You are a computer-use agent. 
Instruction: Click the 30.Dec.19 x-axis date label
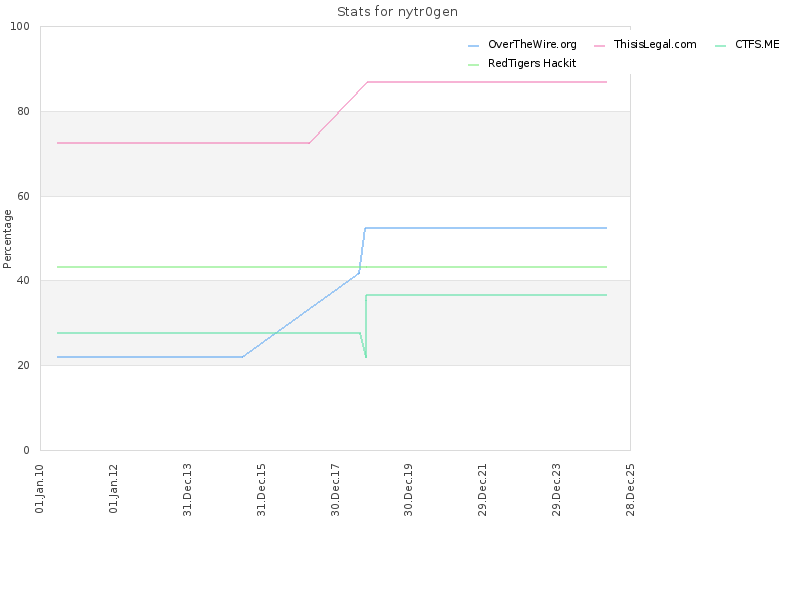(x=408, y=489)
